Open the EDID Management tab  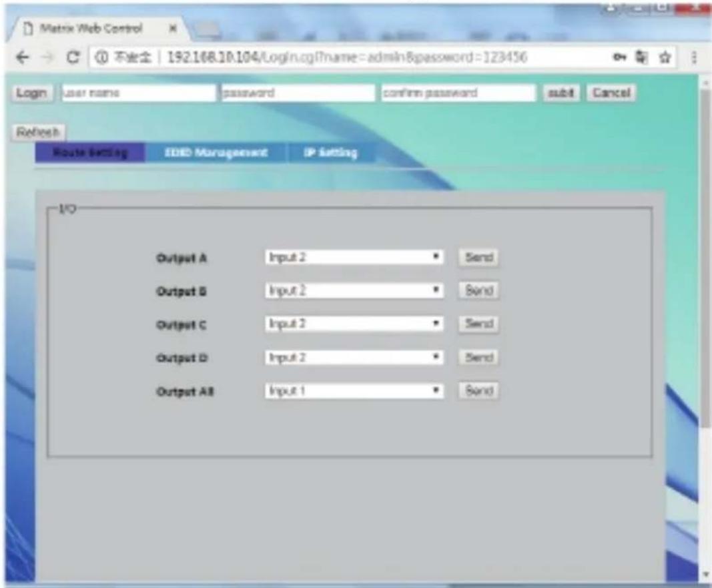(216, 153)
